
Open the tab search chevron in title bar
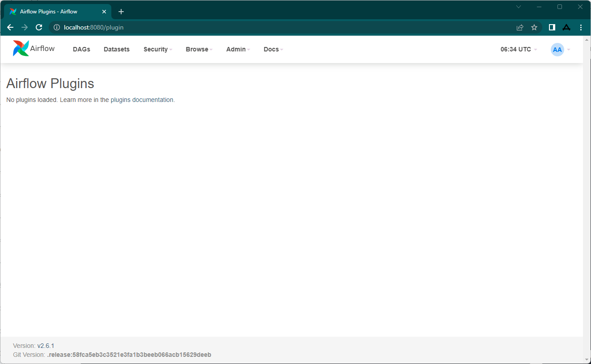tap(519, 7)
